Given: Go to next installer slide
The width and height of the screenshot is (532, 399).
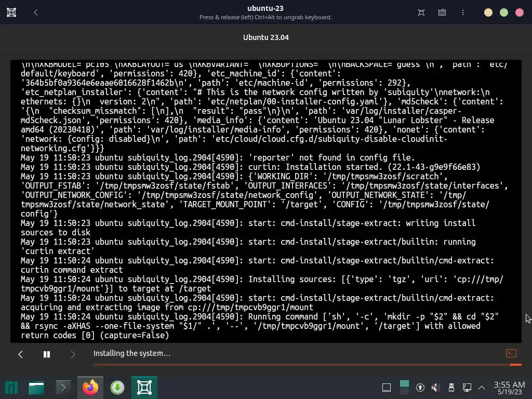Looking at the screenshot, I should point(73,354).
